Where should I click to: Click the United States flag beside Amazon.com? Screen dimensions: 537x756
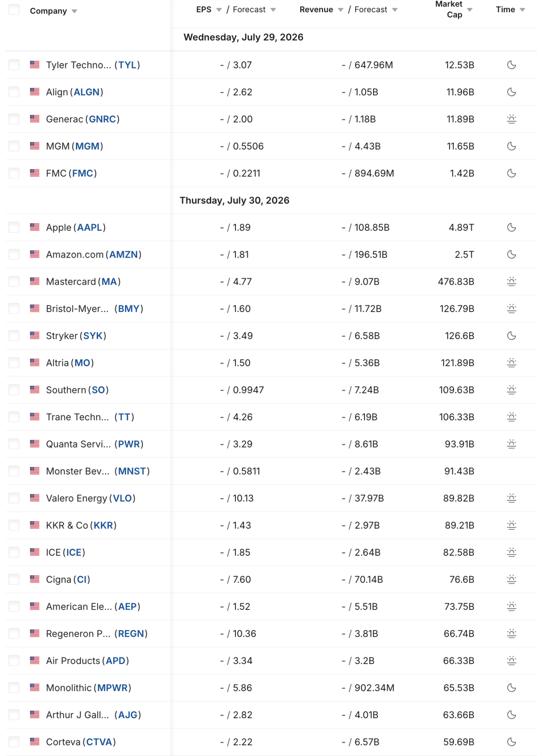pyautogui.click(x=35, y=254)
